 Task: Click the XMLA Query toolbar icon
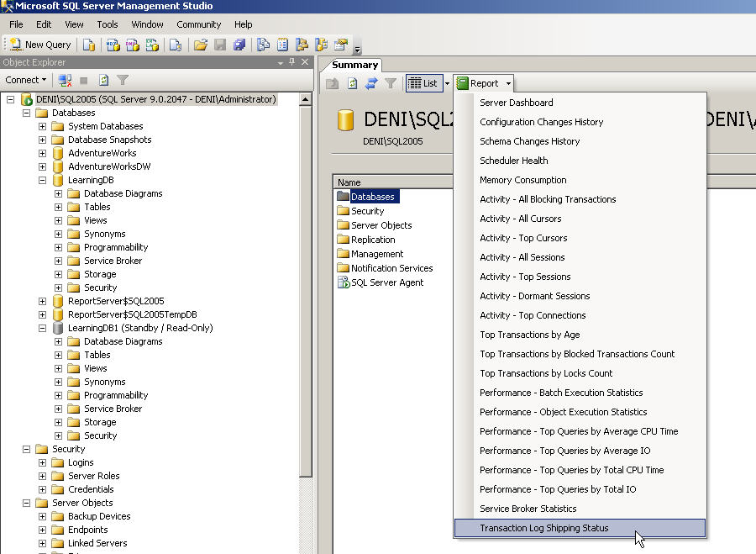pyautogui.click(x=152, y=45)
